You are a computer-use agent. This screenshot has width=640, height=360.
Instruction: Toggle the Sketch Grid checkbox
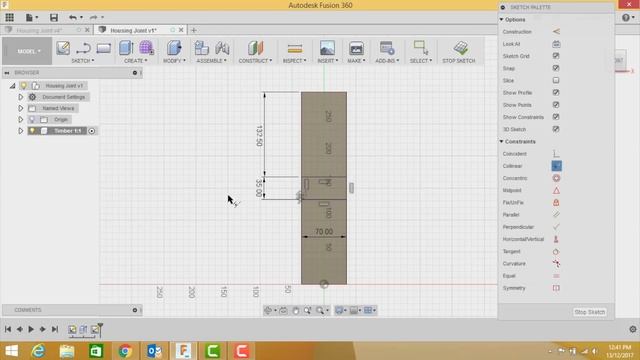(556, 56)
